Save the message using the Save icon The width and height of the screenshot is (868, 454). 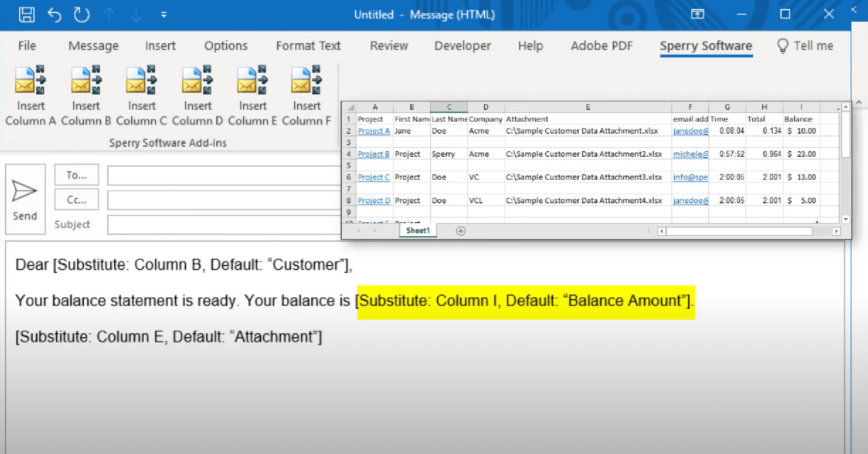pos(26,14)
